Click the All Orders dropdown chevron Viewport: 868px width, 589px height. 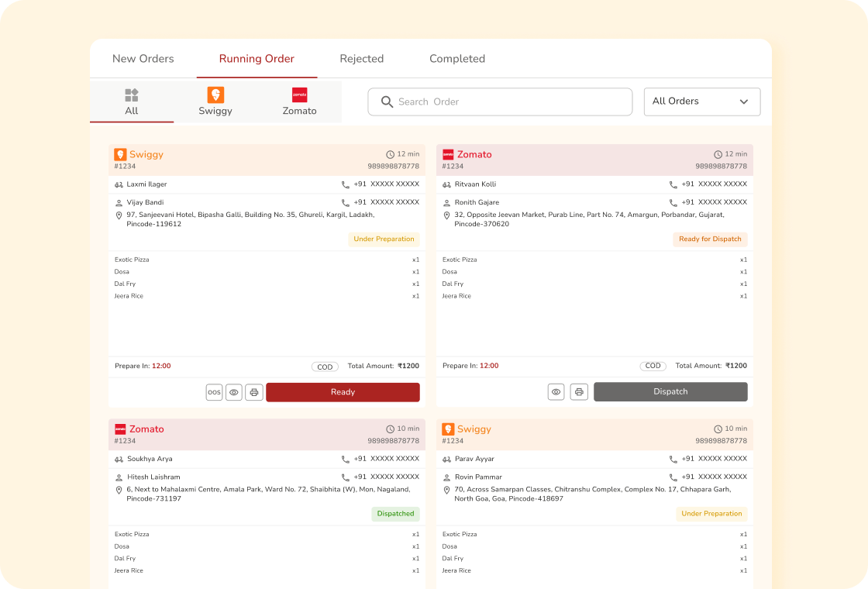point(744,102)
